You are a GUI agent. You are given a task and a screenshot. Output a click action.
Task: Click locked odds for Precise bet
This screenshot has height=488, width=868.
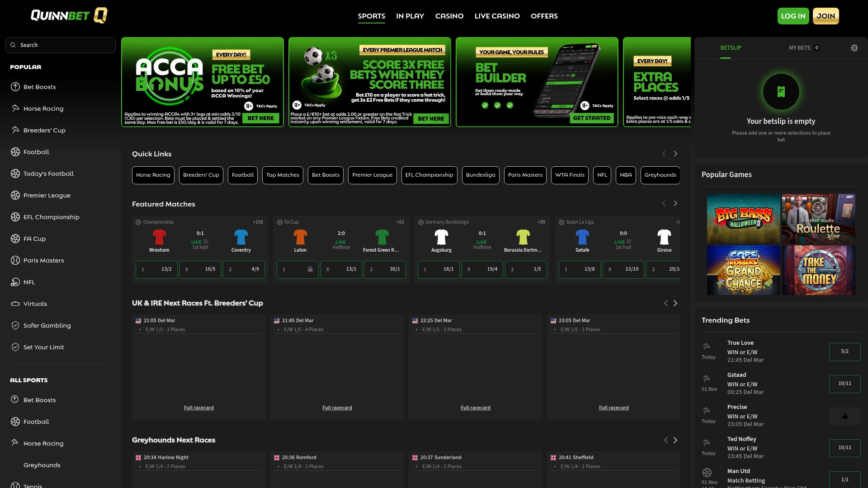[844, 416]
